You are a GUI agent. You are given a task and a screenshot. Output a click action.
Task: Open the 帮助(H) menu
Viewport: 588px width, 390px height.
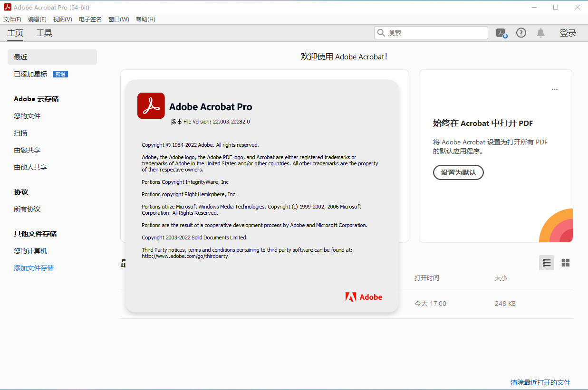[x=145, y=19]
